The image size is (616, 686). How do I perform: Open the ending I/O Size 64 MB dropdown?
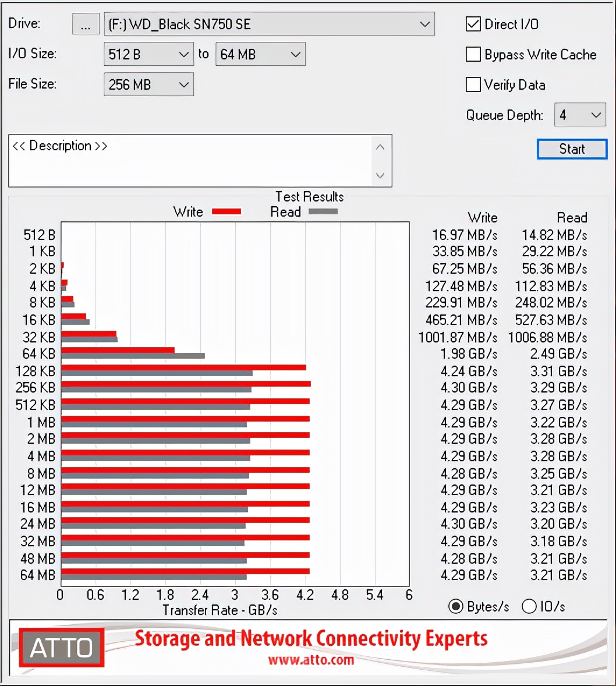pos(260,54)
